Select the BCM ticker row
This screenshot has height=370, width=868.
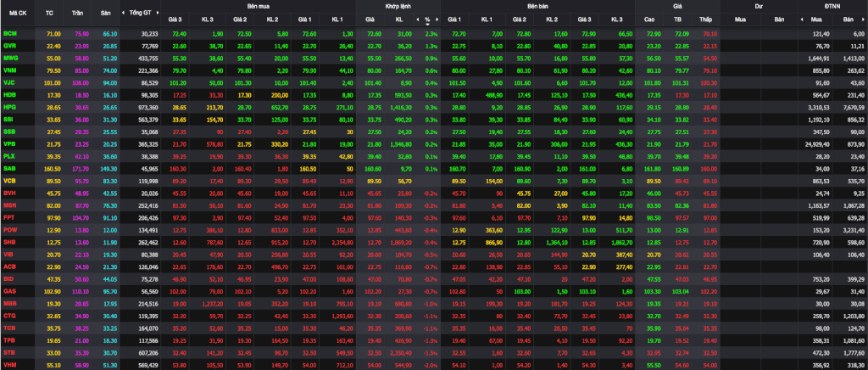(x=434, y=34)
